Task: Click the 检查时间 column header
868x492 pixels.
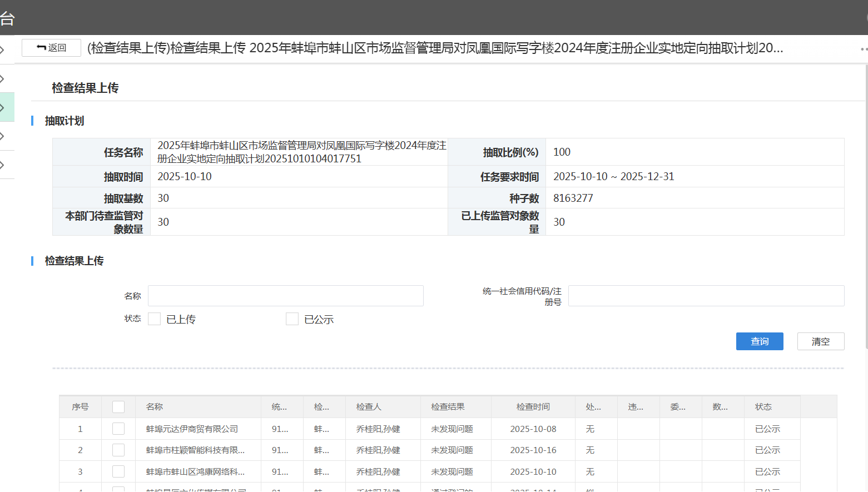Action: pyautogui.click(x=533, y=407)
